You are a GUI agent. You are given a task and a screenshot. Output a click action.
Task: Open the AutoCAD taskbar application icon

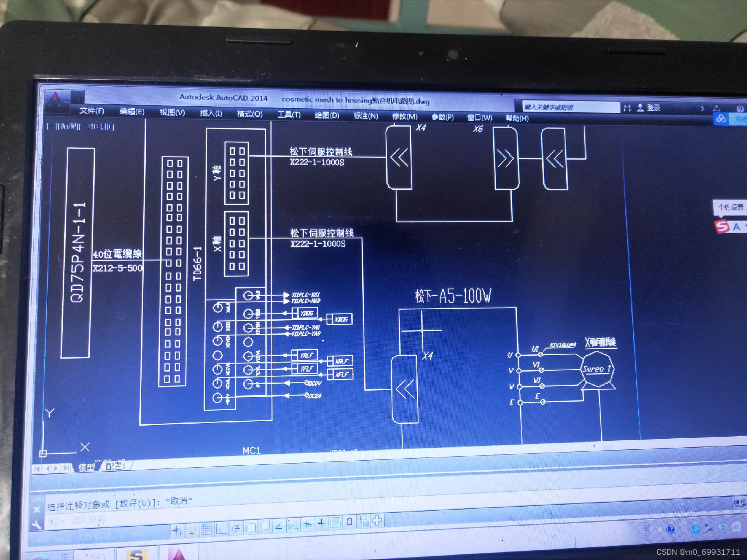[179, 553]
